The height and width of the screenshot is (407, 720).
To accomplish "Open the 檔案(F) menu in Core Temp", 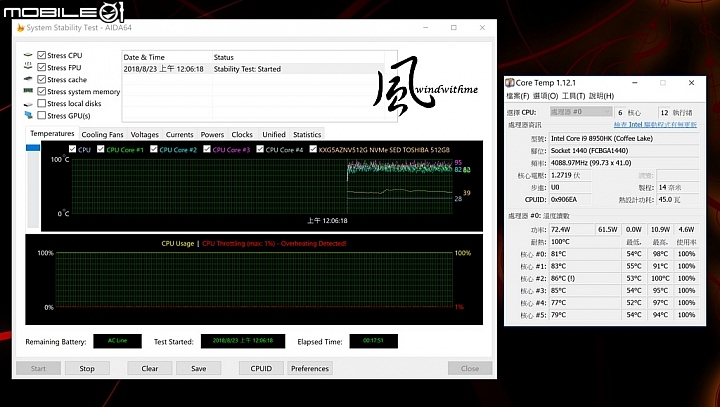I will (518, 96).
